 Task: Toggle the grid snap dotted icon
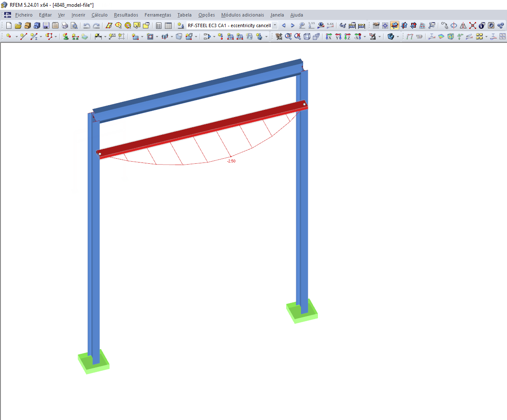[x=376, y=25]
